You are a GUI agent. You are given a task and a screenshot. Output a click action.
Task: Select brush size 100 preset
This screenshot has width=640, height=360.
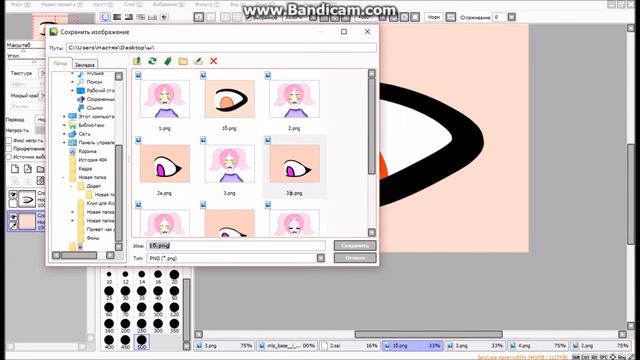point(158,309)
